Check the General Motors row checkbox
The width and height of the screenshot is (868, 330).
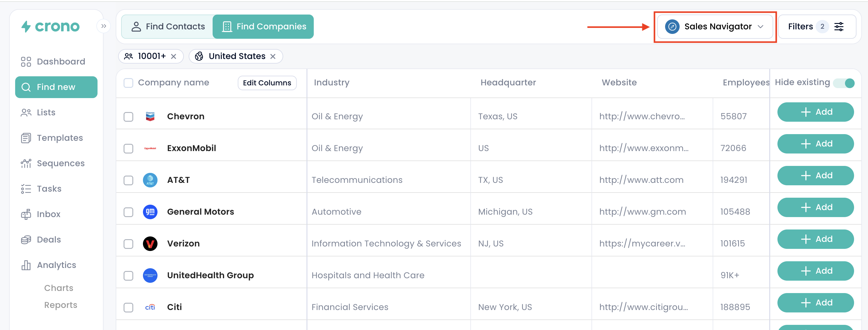click(128, 212)
